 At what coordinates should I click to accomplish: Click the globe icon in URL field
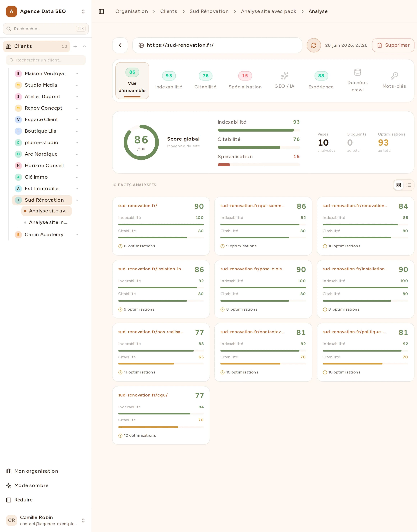(x=141, y=45)
